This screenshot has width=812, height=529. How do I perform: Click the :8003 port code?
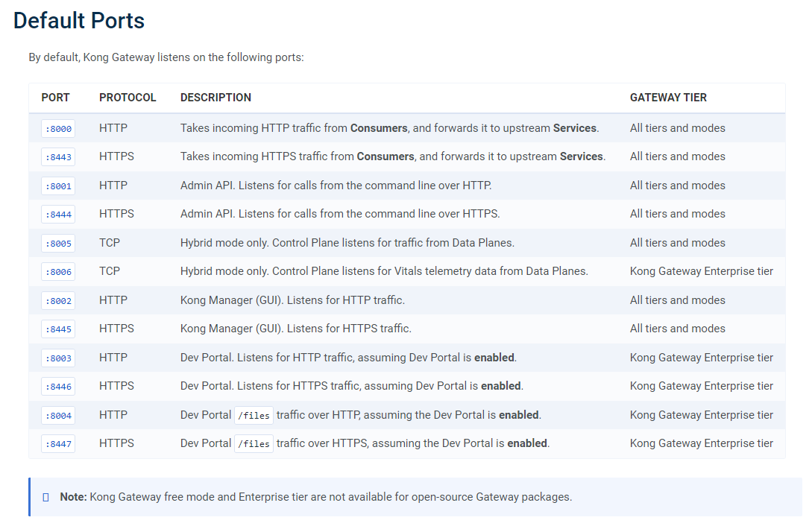pyautogui.click(x=58, y=358)
